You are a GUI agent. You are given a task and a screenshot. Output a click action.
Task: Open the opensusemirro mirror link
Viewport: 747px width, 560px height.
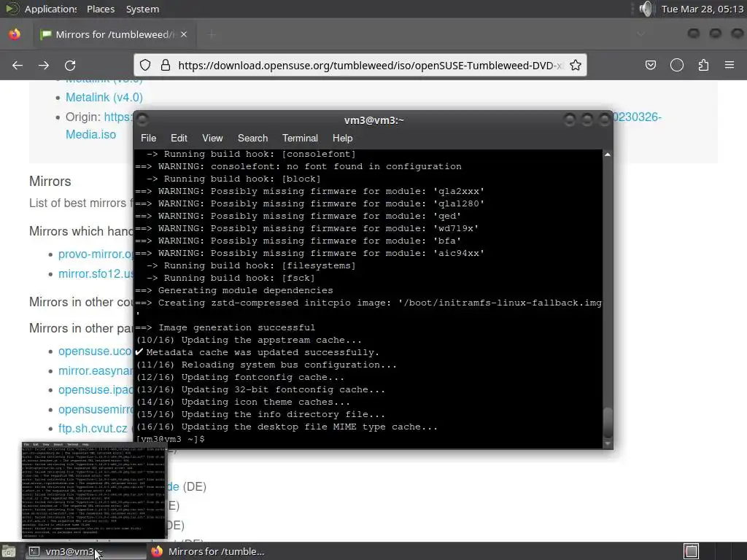point(96,409)
